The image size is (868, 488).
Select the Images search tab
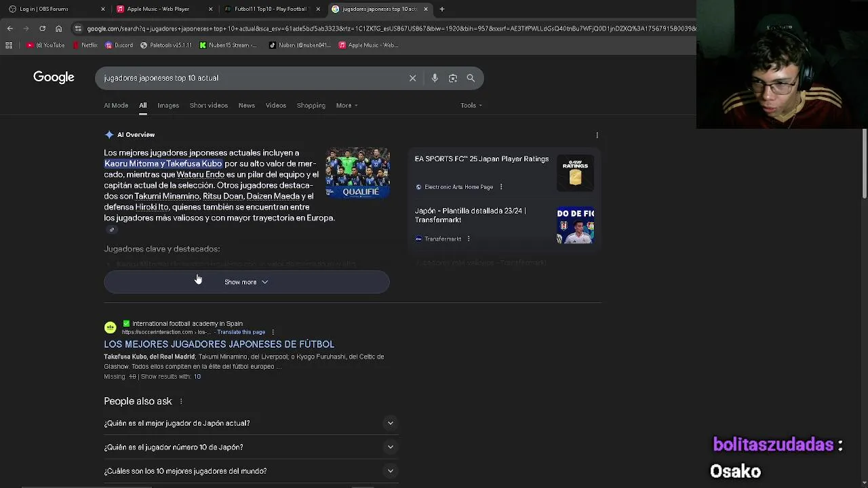click(x=168, y=105)
